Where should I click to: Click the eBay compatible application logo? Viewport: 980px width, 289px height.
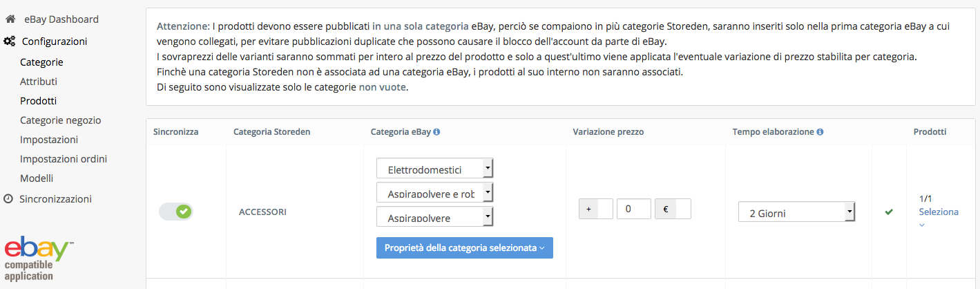coord(38,259)
